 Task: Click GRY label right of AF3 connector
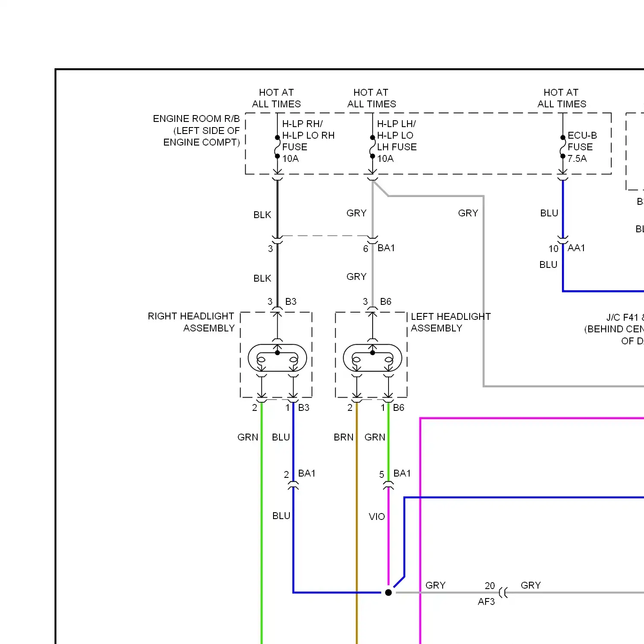click(531, 585)
